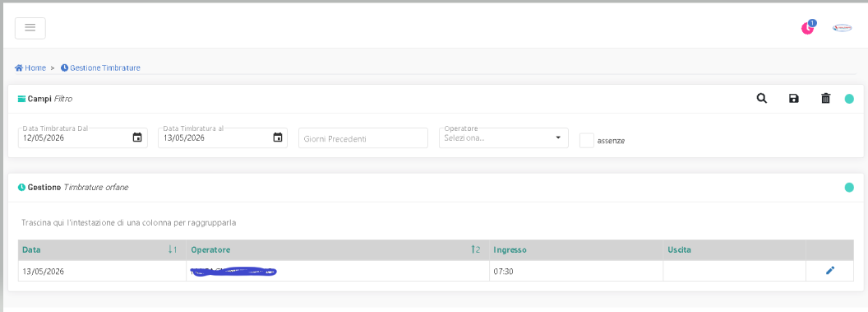Toggle the assenze checkbox

click(586, 140)
